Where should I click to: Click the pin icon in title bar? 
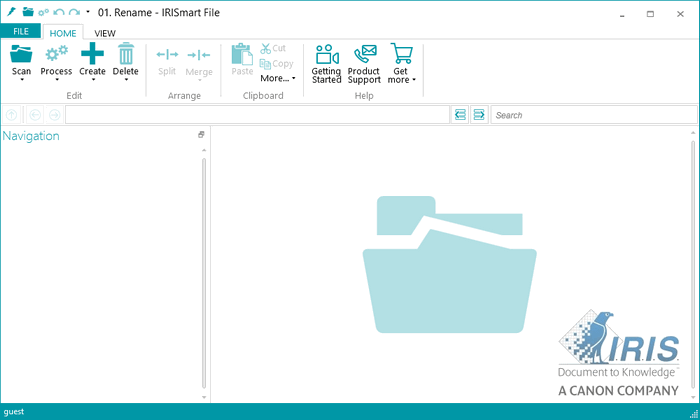(10, 12)
